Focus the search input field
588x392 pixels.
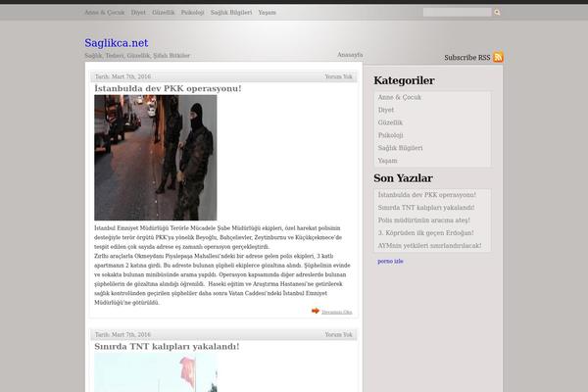[x=457, y=13]
